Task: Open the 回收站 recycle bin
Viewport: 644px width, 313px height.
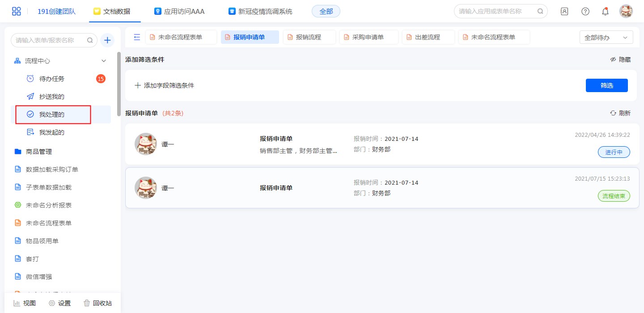Action: click(x=97, y=303)
